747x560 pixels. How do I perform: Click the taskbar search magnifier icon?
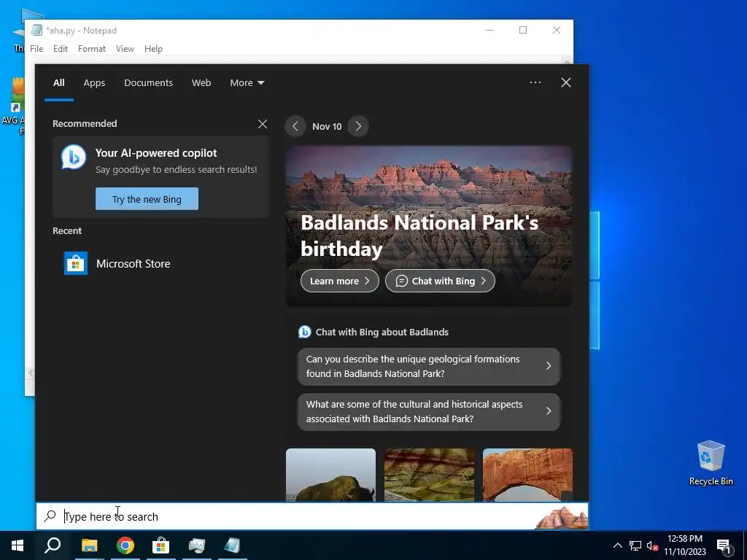click(x=53, y=545)
